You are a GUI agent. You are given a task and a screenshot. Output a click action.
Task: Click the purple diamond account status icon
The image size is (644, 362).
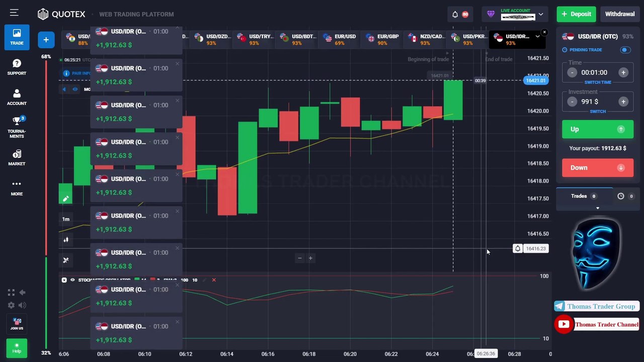[x=491, y=14]
